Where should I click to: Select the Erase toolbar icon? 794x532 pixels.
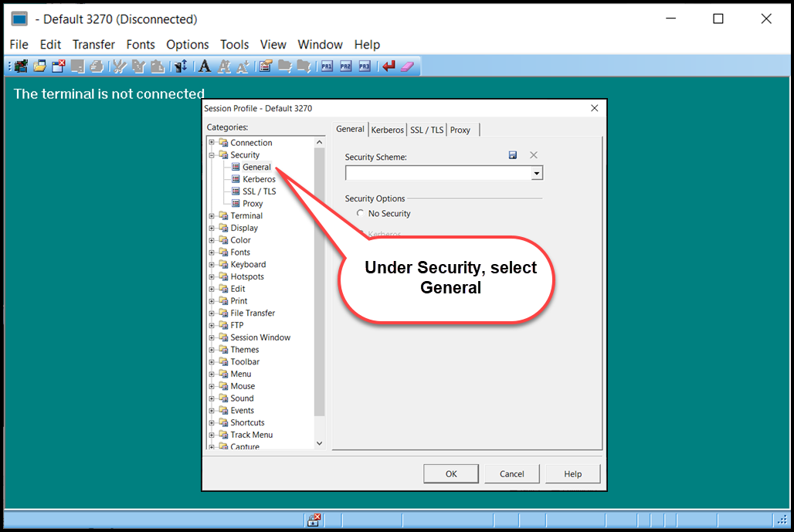tap(407, 66)
